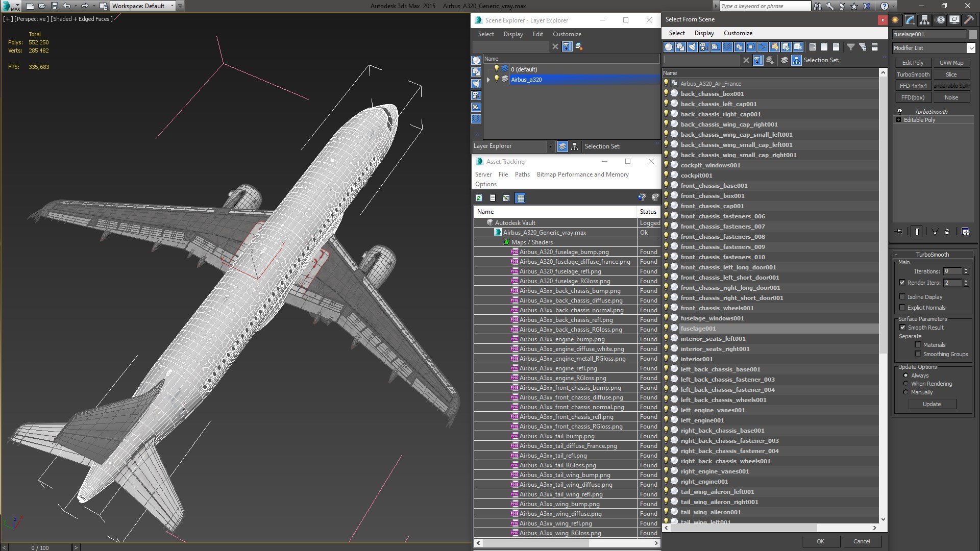Open the Modify tab in command panel
The image size is (980, 551).
point(910,20)
